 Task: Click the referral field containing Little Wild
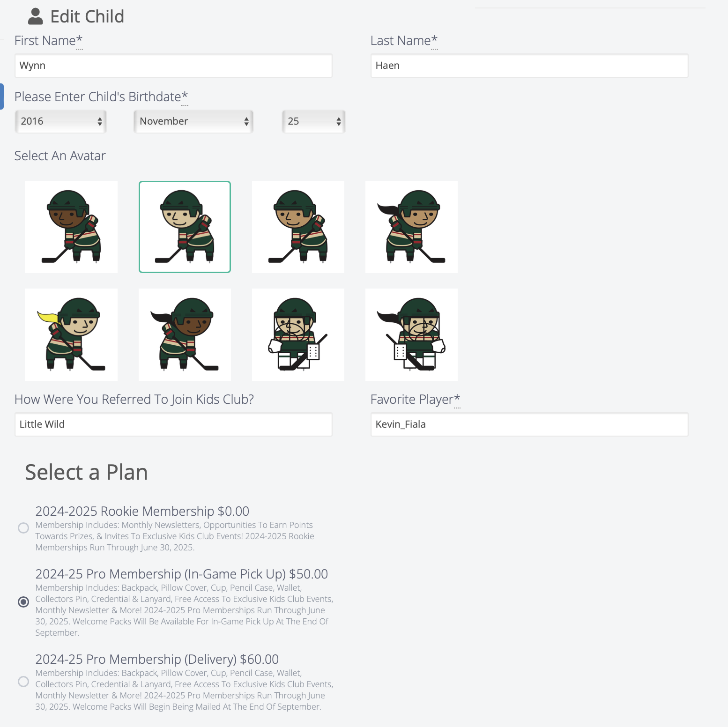pos(173,424)
